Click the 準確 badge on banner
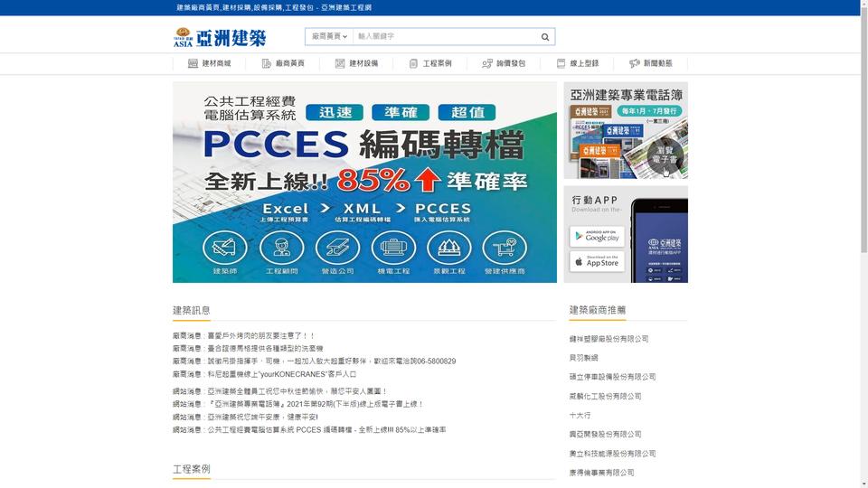868x488 pixels. pos(401,112)
